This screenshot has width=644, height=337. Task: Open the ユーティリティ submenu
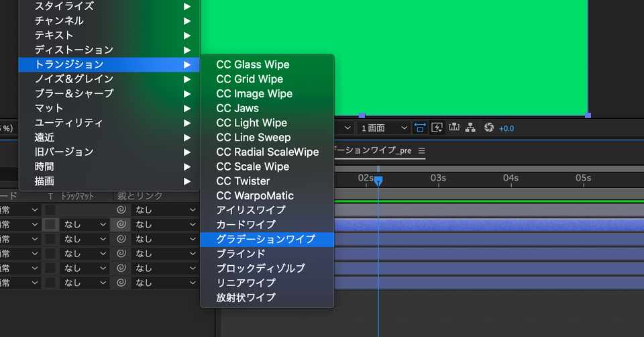click(109, 123)
